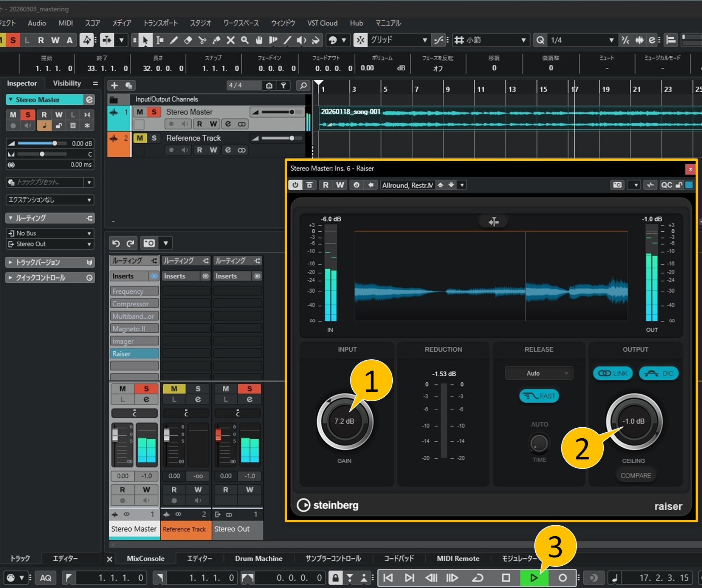Image resolution: width=702 pixels, height=588 pixels.
Task: Select the Glue tool
Action: [216, 40]
